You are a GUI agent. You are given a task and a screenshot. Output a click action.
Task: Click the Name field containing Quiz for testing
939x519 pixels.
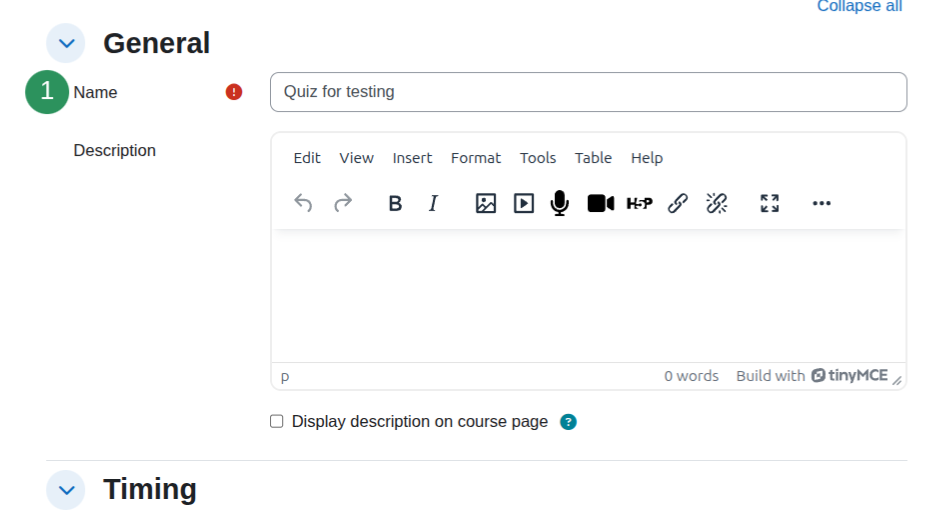589,92
